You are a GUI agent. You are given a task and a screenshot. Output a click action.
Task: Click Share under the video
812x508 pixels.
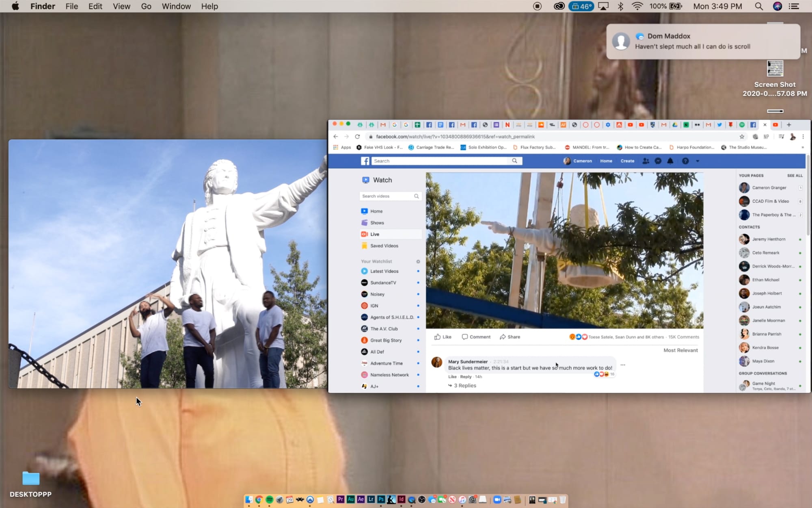click(510, 337)
